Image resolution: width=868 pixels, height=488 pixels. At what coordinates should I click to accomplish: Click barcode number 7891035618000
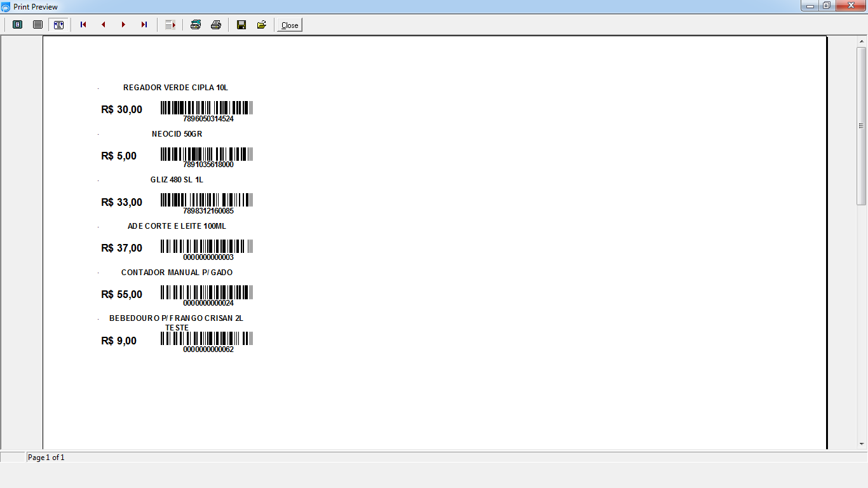pos(208,164)
